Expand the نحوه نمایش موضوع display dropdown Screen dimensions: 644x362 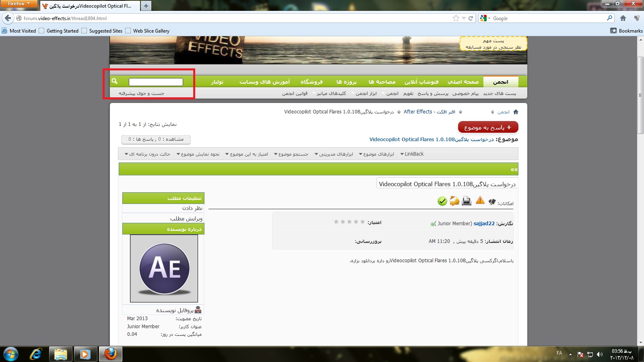(198, 154)
